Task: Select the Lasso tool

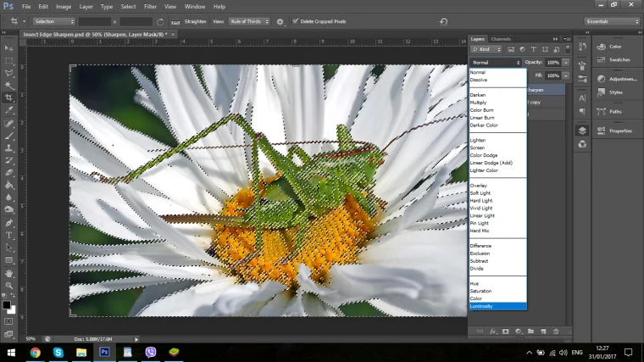Action: (x=8, y=73)
